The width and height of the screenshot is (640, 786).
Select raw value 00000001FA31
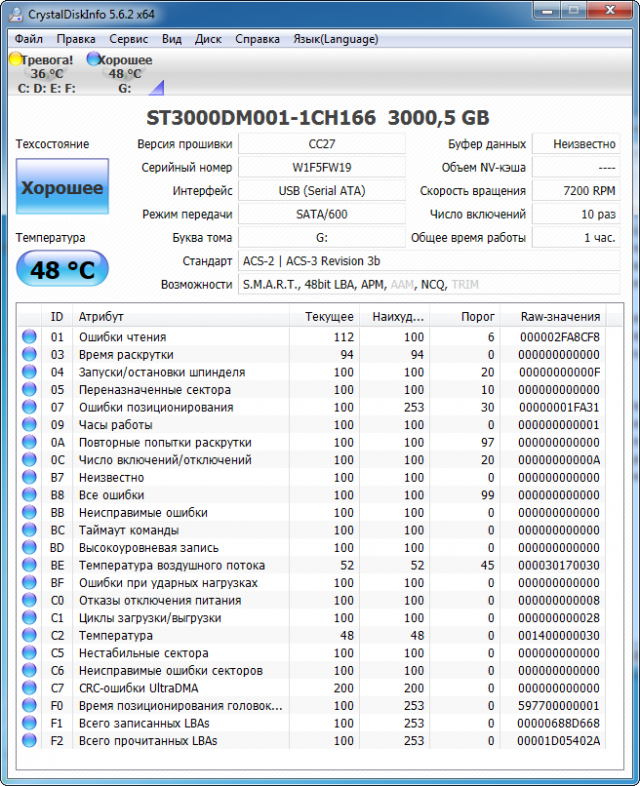coord(559,407)
